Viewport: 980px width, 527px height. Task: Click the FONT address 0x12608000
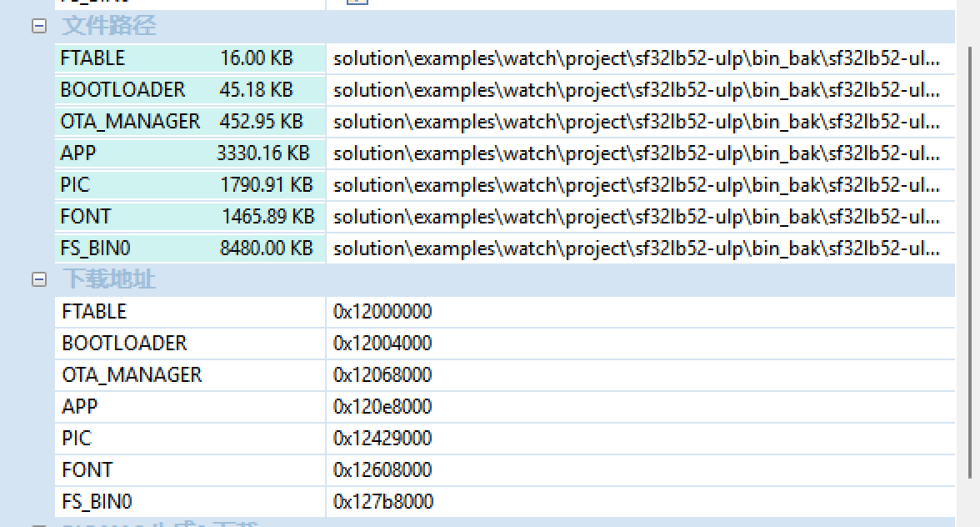coord(382,470)
